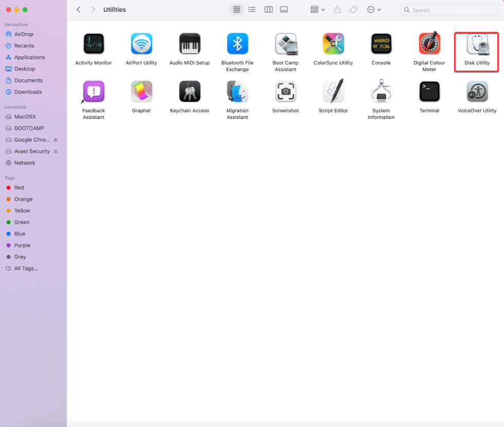Select Script Editor icon

click(x=333, y=91)
